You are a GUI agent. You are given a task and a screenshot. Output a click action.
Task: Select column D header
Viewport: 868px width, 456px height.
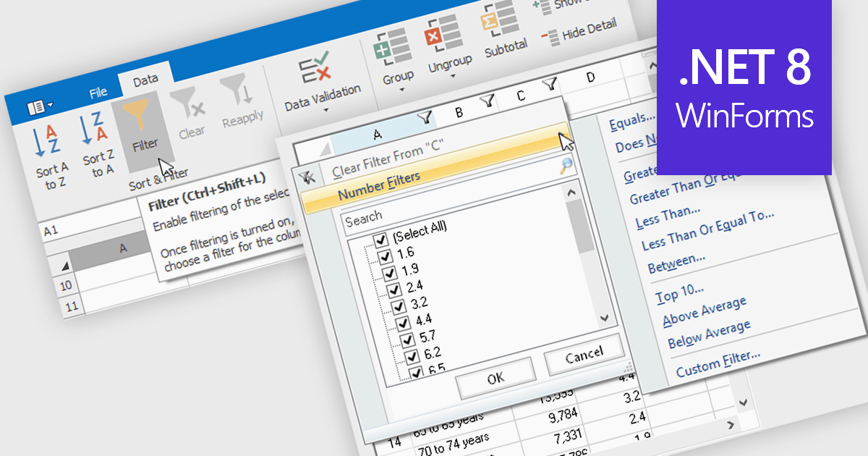tap(591, 76)
